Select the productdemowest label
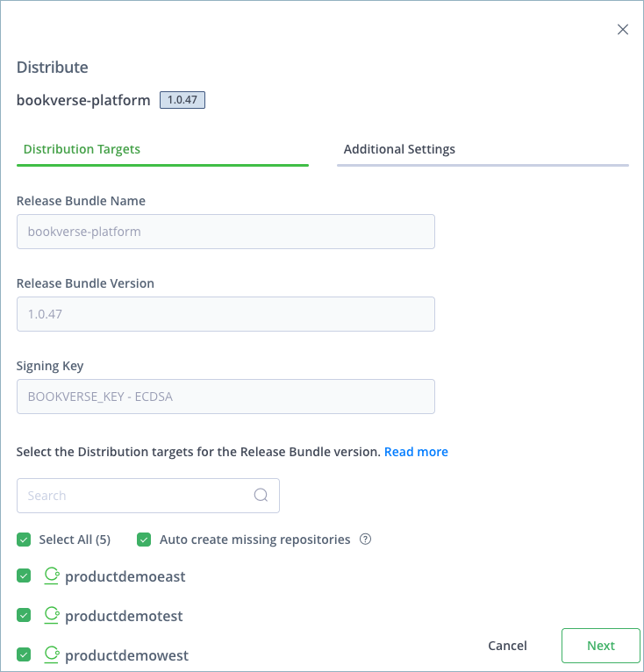This screenshot has height=672, width=644. click(126, 655)
